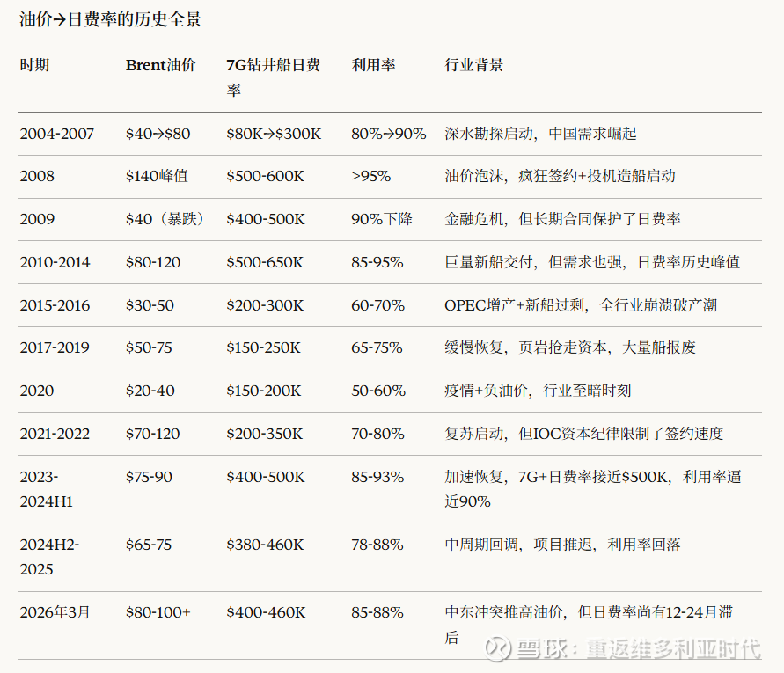
Task: Select the $500-650K day rate cell
Action: click(265, 262)
